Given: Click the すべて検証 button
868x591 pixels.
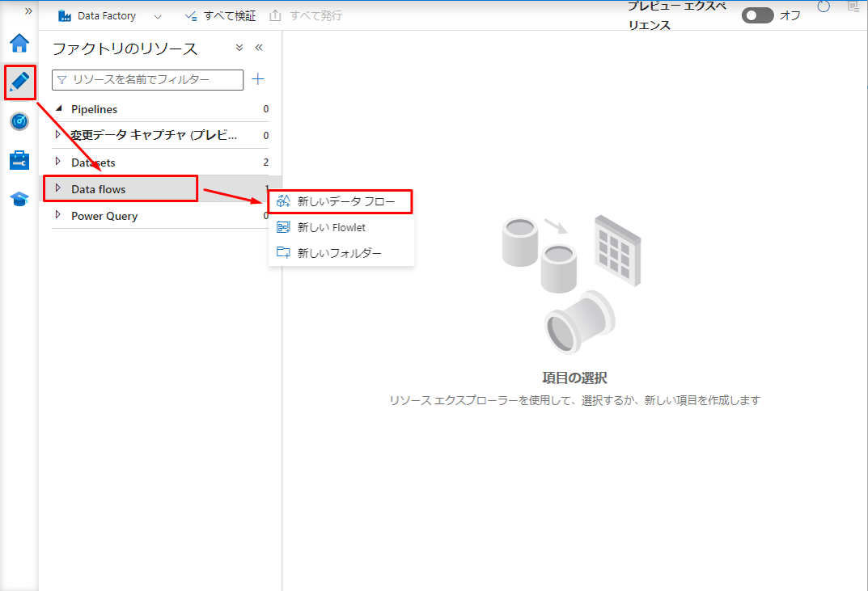Looking at the screenshot, I should [x=220, y=16].
